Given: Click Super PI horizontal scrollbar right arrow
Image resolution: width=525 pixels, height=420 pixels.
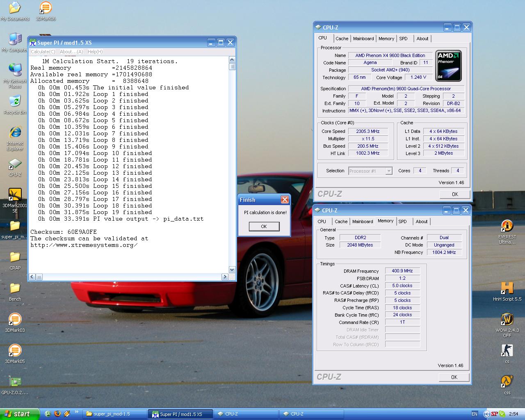Looking at the screenshot, I should pos(225,277).
